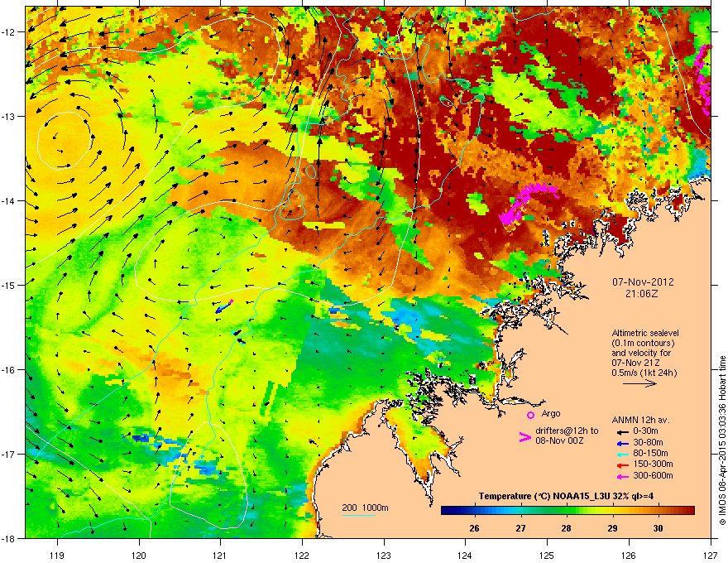The width and height of the screenshot is (728, 563).
Task: Click the longitude axis label 127
Action: click(710, 555)
